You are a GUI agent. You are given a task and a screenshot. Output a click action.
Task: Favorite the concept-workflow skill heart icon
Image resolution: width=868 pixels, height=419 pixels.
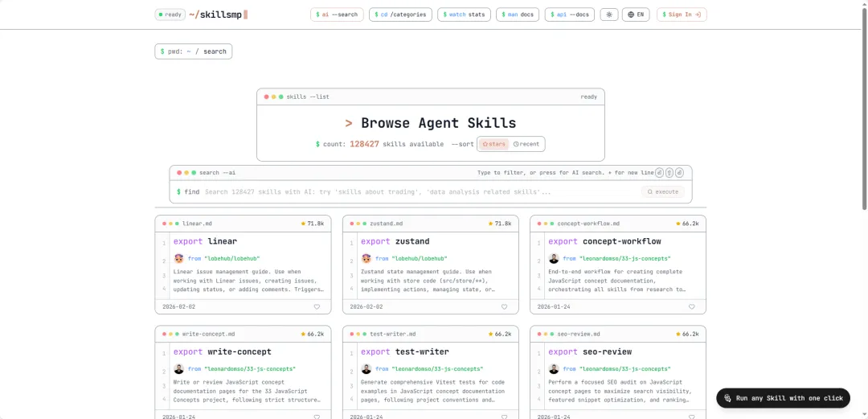click(691, 306)
